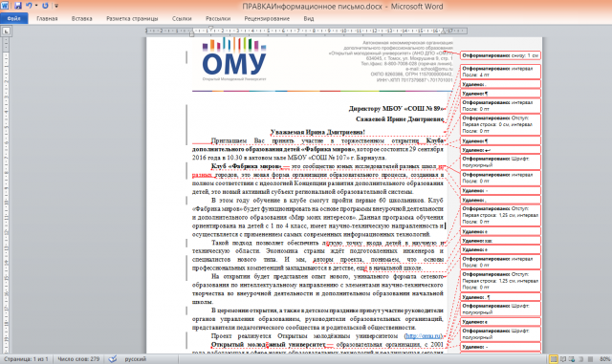Click the first line indent marker on ruler
The height and width of the screenshot is (364, 612).
tap(210, 28)
